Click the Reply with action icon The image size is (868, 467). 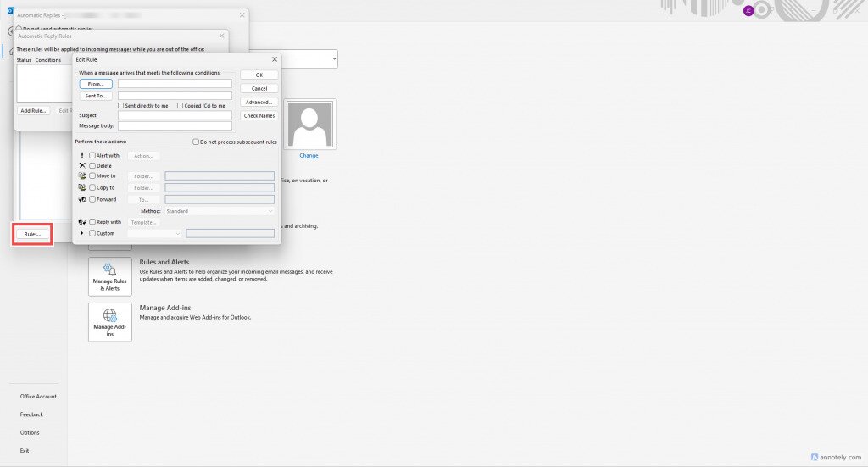82,222
